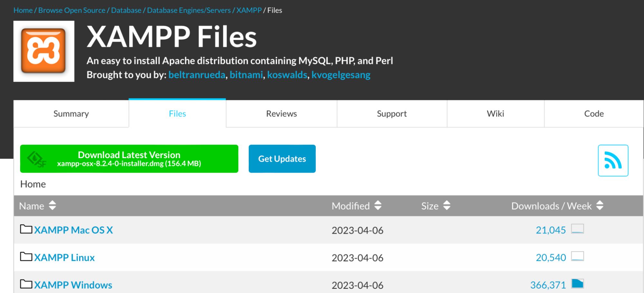644x293 pixels.
Task: Click the Get Updates button
Action: (282, 159)
